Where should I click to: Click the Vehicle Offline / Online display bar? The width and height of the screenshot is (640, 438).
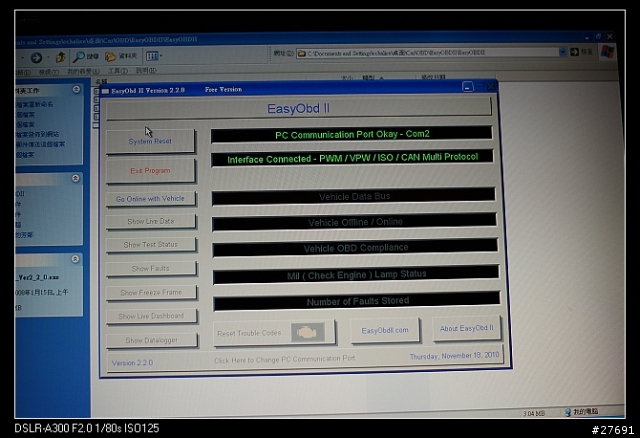point(355,222)
